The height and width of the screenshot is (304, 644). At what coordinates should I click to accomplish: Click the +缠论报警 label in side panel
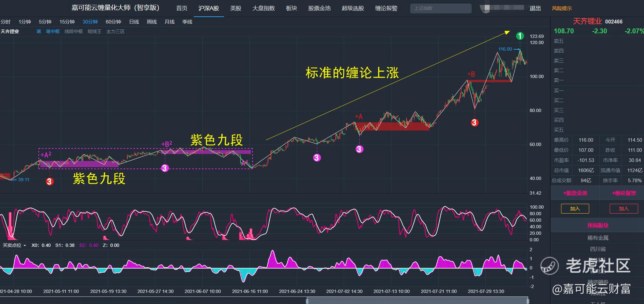(624, 193)
